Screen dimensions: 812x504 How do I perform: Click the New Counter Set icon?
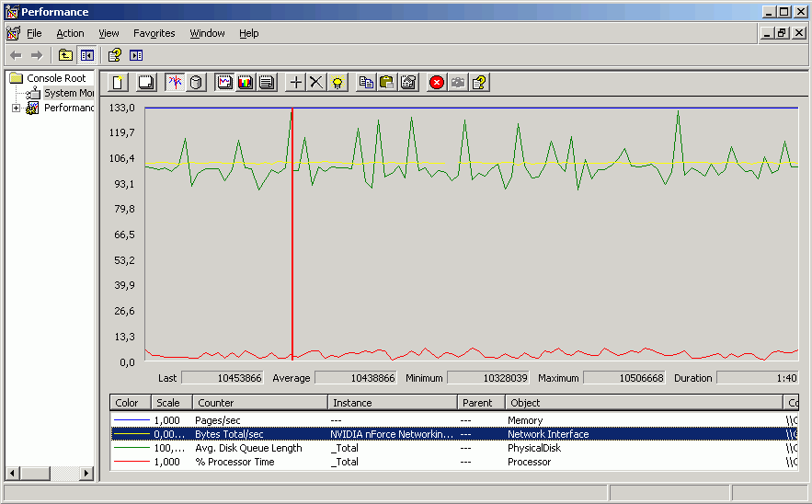(118, 83)
